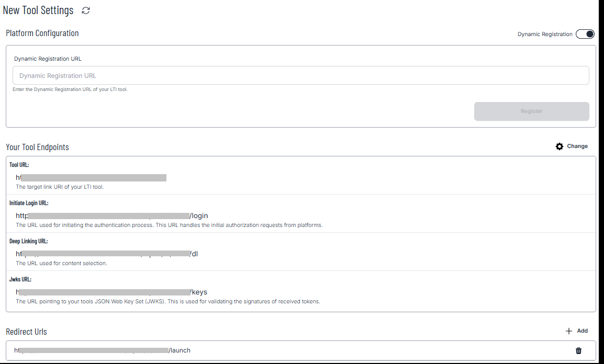Click the New Tool Settings page title
Image resolution: width=604 pixels, height=364 pixels.
[38, 10]
